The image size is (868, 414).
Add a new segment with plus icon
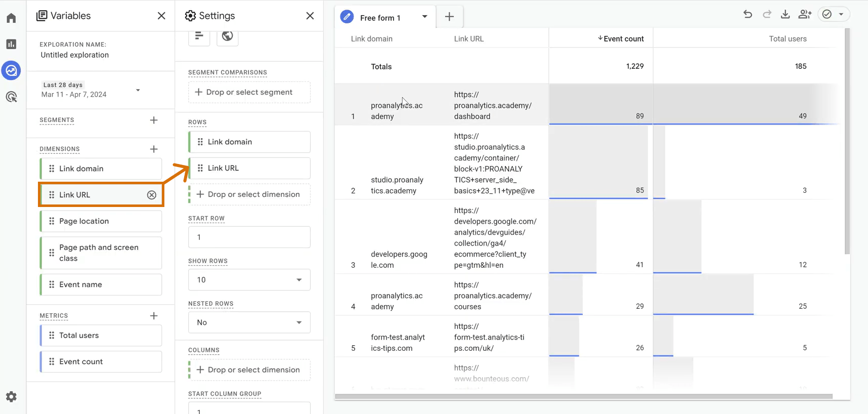click(154, 120)
